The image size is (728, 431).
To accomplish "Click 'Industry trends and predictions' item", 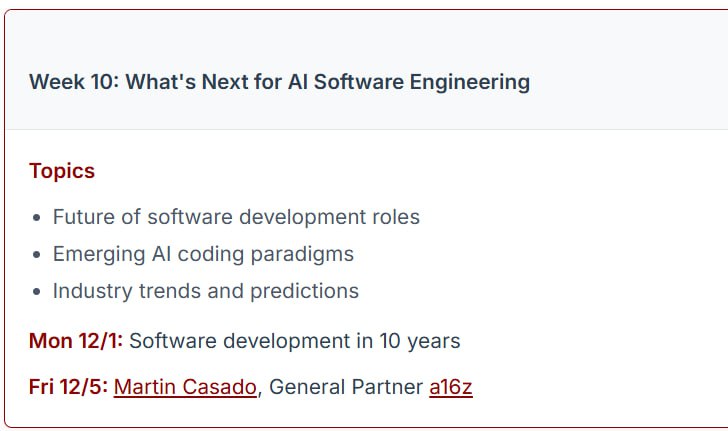I will coord(205,291).
